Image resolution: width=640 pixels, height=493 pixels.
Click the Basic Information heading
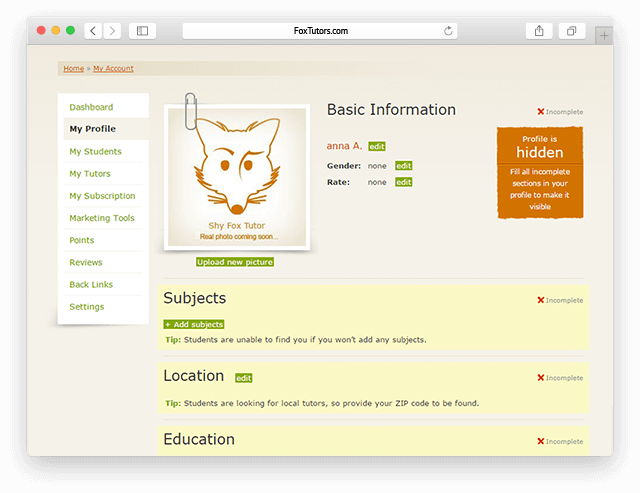coord(391,110)
